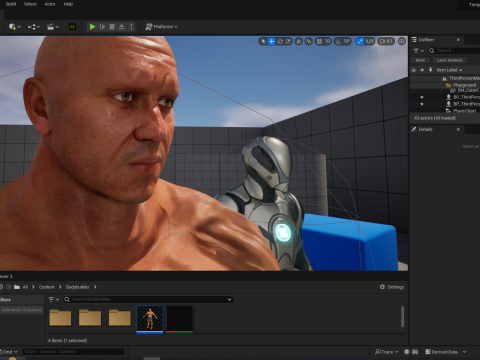Switch to the Outliner tab
This screenshot has height=360, width=480.
point(426,40)
